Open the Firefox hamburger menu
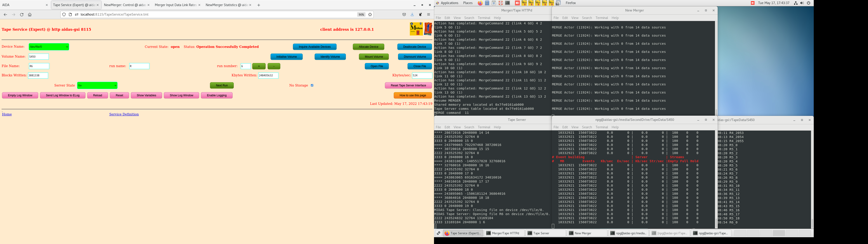The width and height of the screenshot is (868, 244). point(429,14)
